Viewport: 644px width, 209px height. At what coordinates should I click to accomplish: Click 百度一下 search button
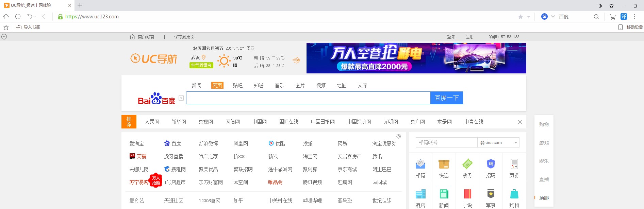447,98
